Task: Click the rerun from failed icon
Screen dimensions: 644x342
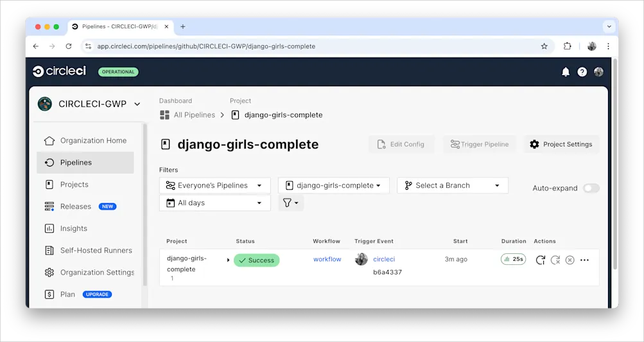Action: pyautogui.click(x=555, y=260)
